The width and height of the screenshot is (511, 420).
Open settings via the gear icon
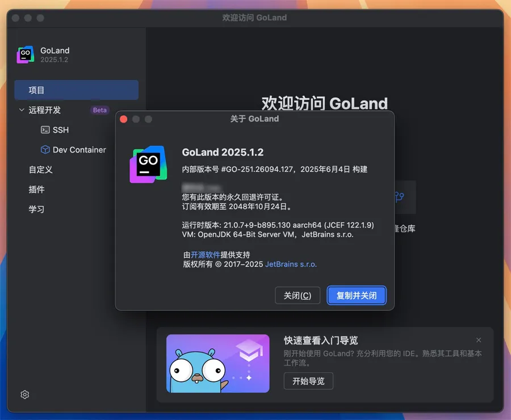[25, 394]
